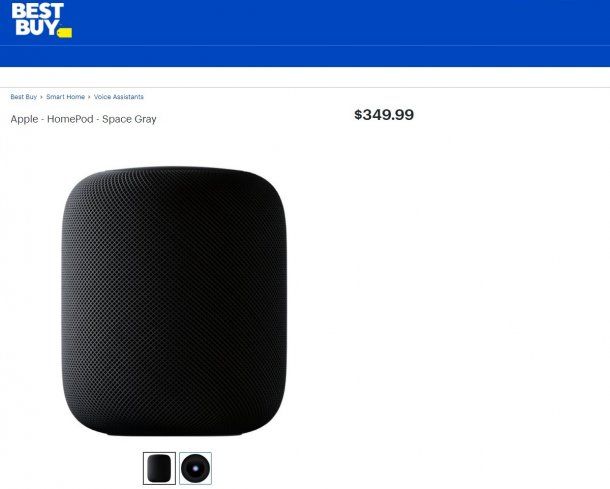The image size is (610, 489).
Task: Click "HomePod" in the product title
Action: pyautogui.click(x=70, y=119)
